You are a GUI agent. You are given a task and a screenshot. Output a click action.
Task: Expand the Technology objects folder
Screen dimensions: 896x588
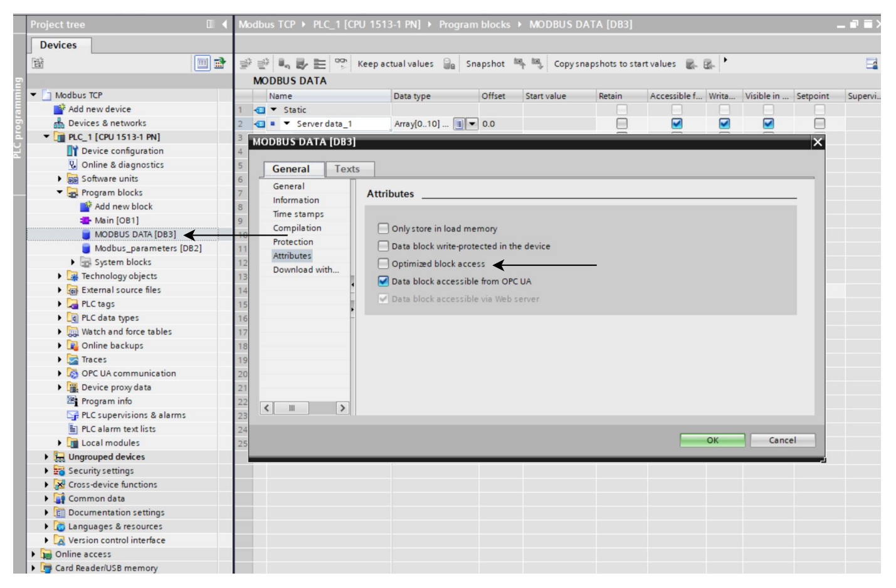point(60,276)
